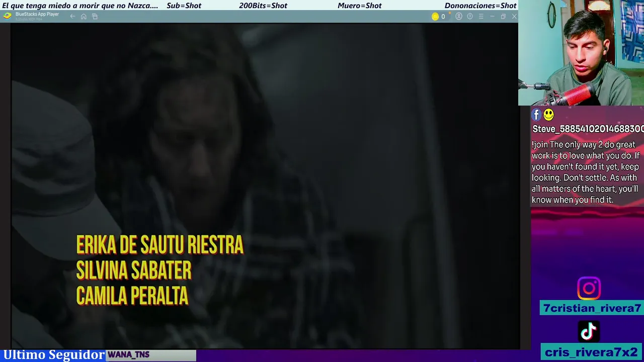
Task: Click the WANA_TNS follower name
Action: (x=129, y=354)
